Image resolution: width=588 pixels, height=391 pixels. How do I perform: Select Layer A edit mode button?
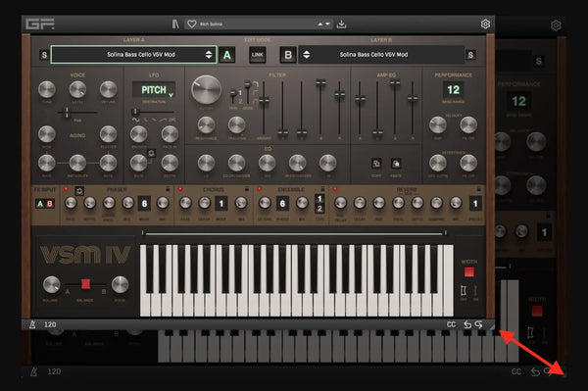click(x=227, y=55)
